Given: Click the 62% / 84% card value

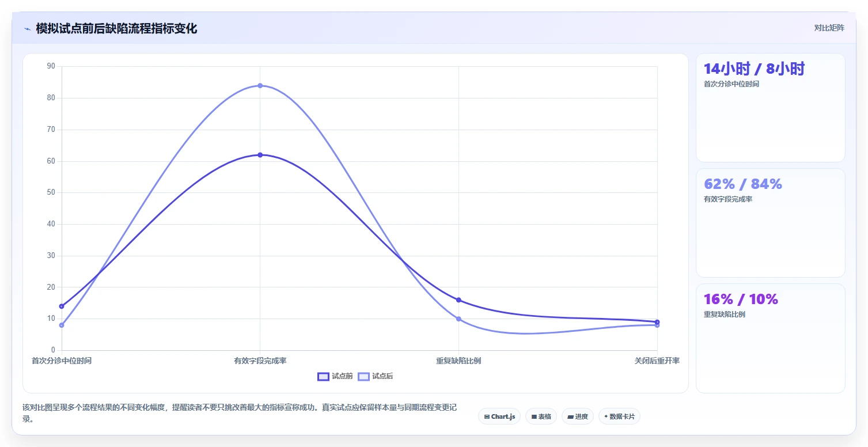Looking at the screenshot, I should tap(743, 184).
